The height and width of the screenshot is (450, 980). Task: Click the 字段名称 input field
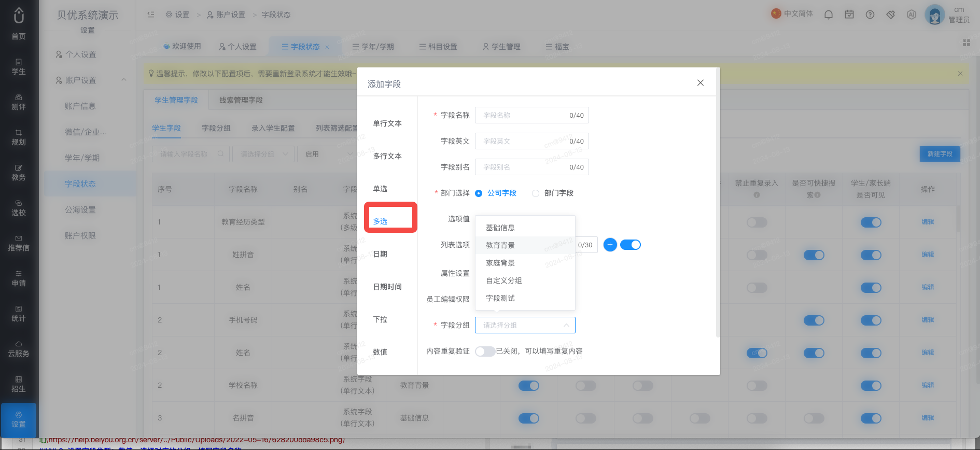point(532,115)
